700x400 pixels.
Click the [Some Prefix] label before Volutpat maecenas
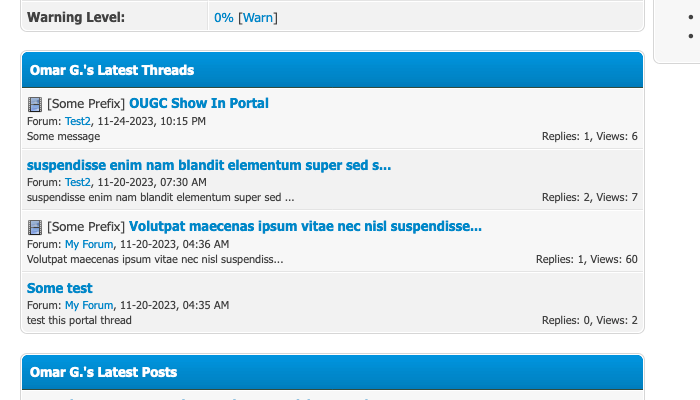pos(86,227)
